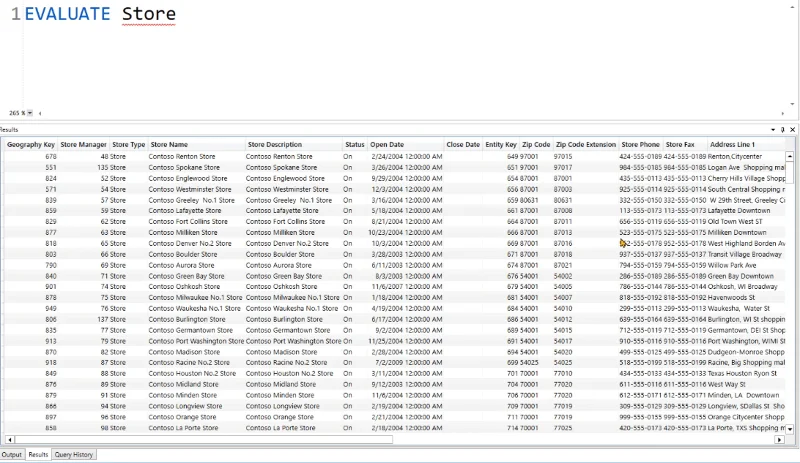Select the Contoso Fort Collins Store name cell
The height and width of the screenshot is (463, 800).
[x=196, y=222]
